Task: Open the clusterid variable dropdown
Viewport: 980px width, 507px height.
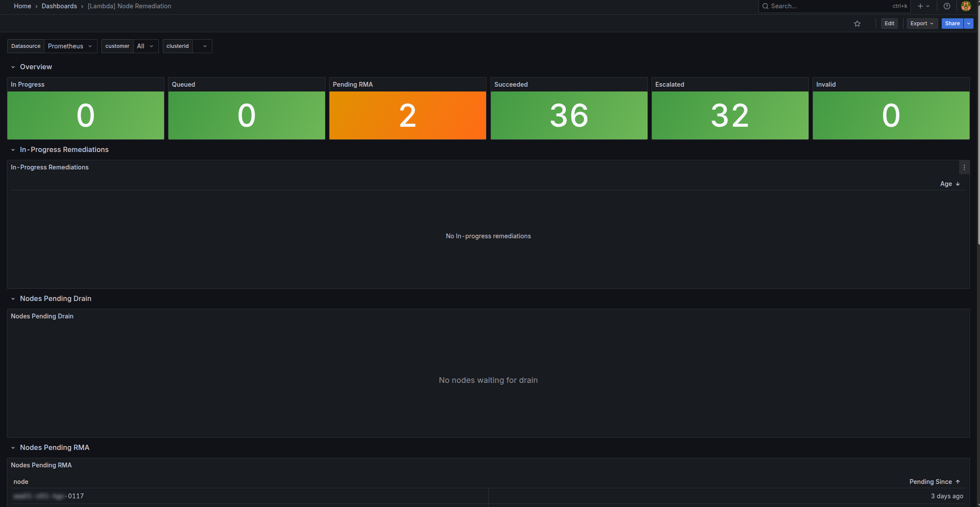Action: 202,46
